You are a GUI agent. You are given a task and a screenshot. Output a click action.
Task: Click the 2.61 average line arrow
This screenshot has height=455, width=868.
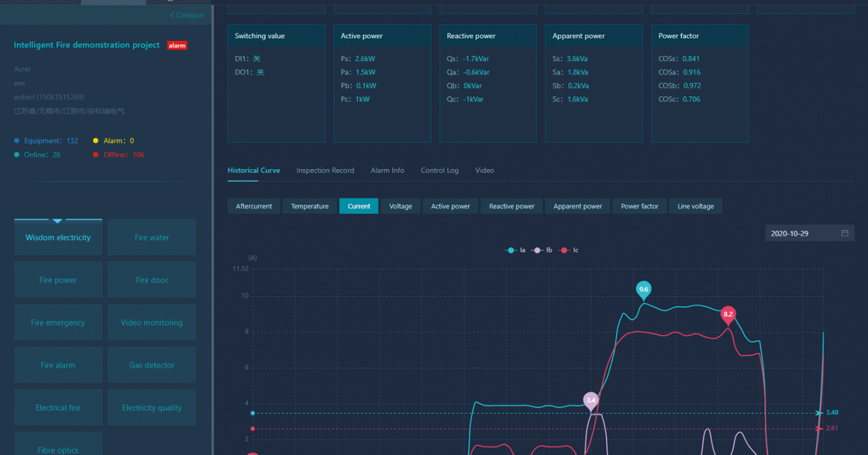tap(819, 428)
